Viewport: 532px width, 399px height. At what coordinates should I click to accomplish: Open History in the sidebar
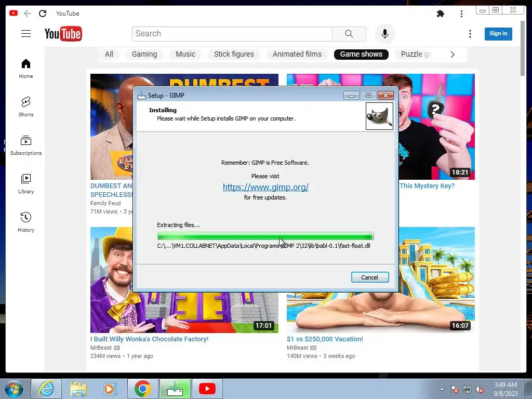click(x=26, y=222)
